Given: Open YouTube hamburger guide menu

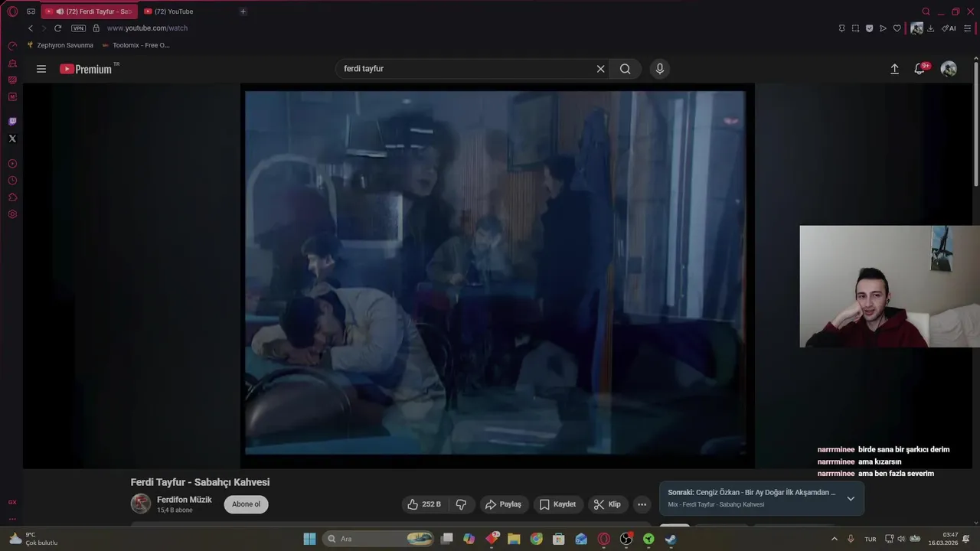Looking at the screenshot, I should pyautogui.click(x=41, y=69).
